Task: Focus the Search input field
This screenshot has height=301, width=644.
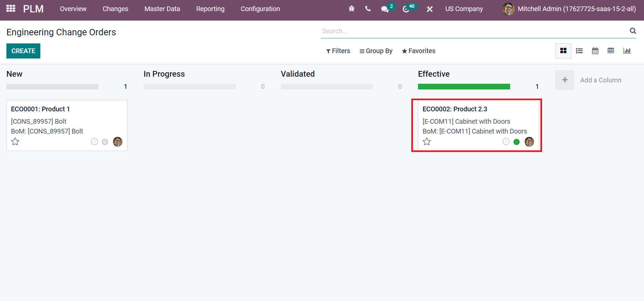Action: point(474,31)
